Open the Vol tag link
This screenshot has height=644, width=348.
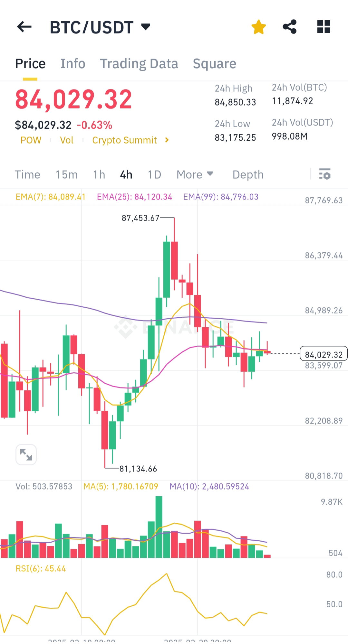67,140
